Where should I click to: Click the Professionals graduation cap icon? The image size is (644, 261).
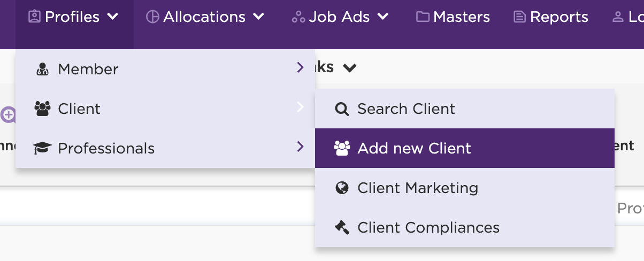[42, 148]
